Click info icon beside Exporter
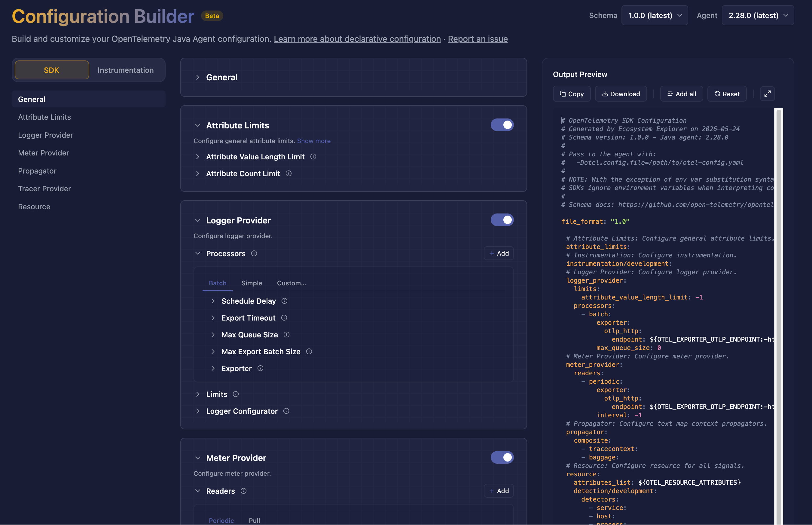The height and width of the screenshot is (525, 812). pyautogui.click(x=260, y=368)
